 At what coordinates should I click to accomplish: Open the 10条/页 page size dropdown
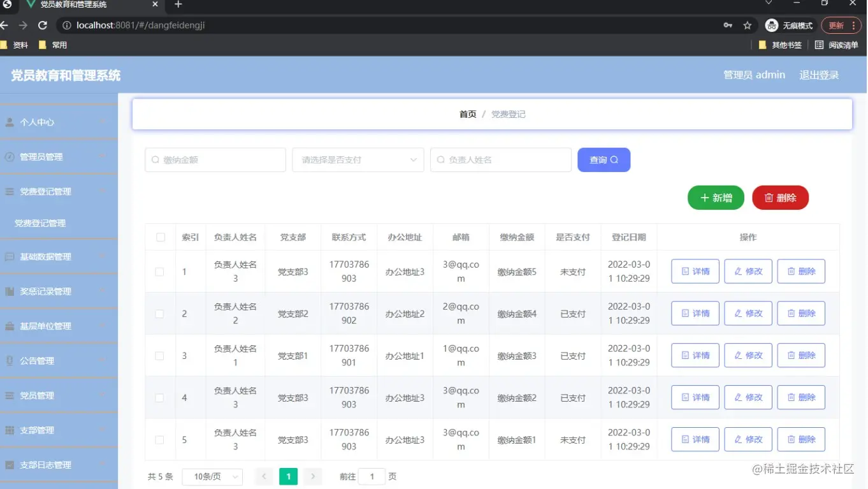(212, 476)
